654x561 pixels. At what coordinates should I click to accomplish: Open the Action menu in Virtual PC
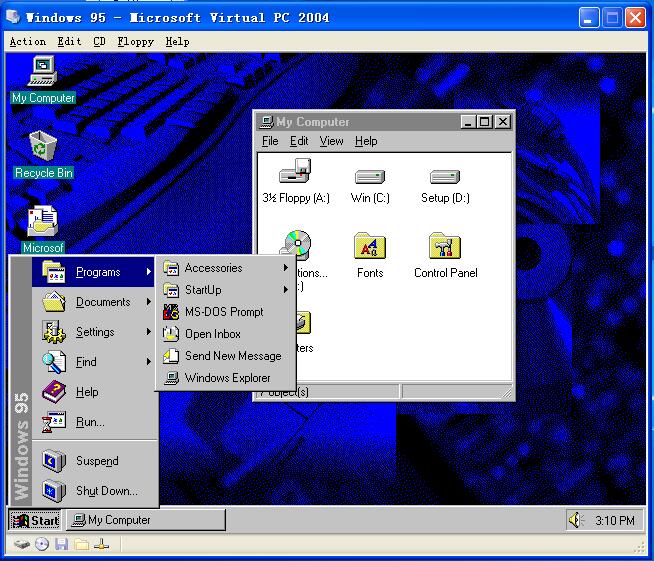point(28,41)
